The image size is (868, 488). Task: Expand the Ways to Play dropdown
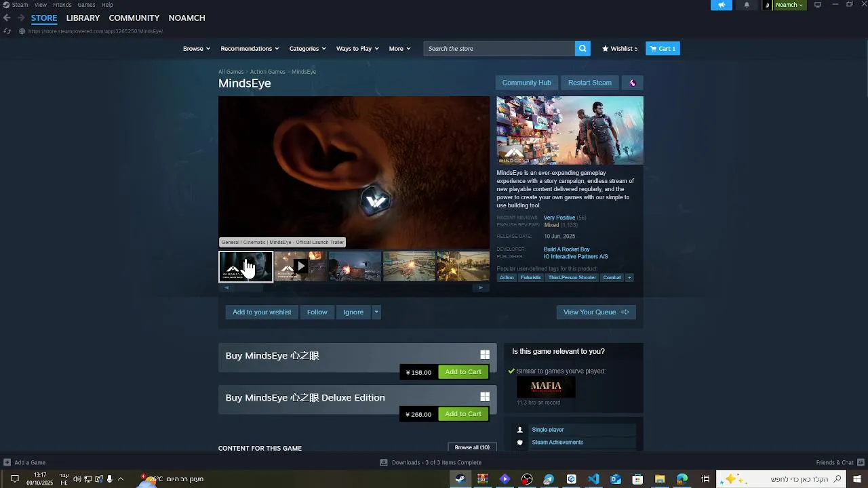pyautogui.click(x=357, y=49)
